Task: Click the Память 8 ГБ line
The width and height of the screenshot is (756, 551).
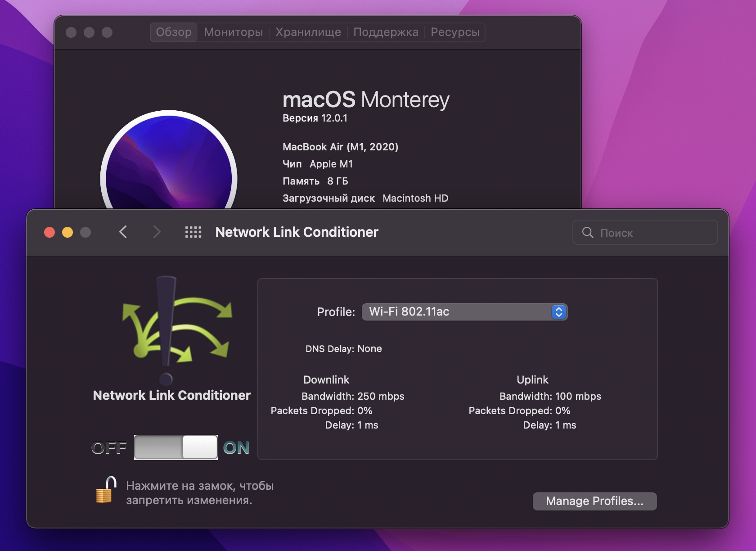Action: click(x=315, y=181)
